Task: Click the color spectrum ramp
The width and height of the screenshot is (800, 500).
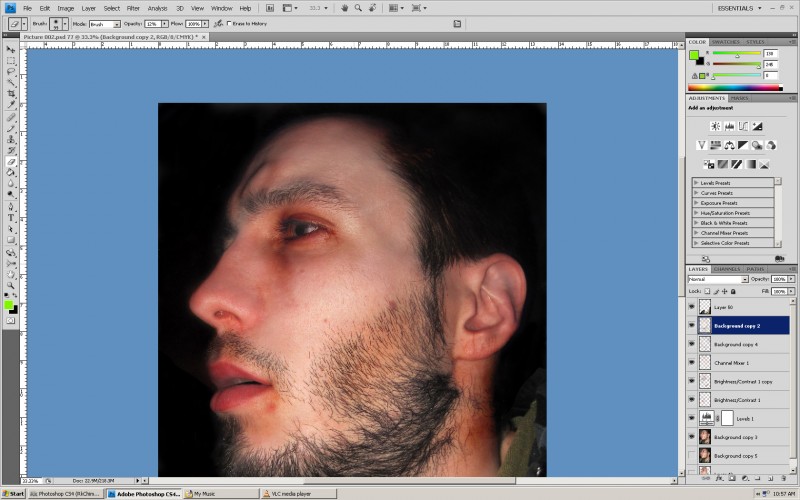Action: (x=735, y=88)
